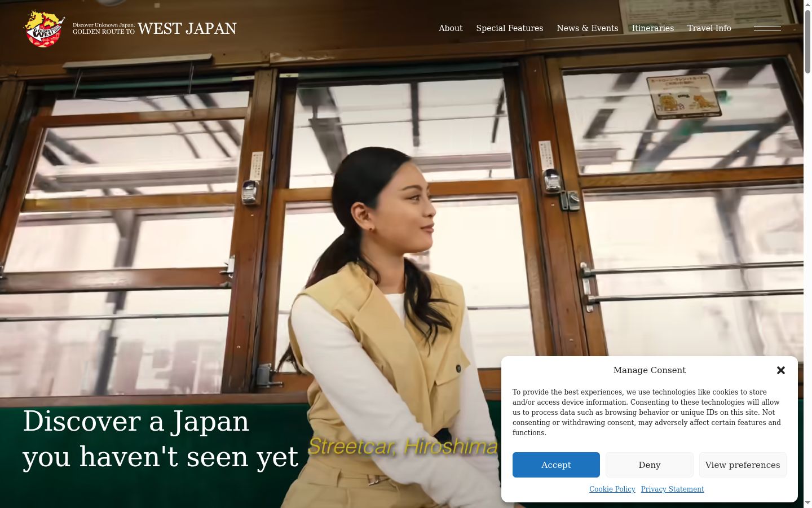The image size is (812, 508).
Task: Open the hamburger menu icon
Action: 767,28
